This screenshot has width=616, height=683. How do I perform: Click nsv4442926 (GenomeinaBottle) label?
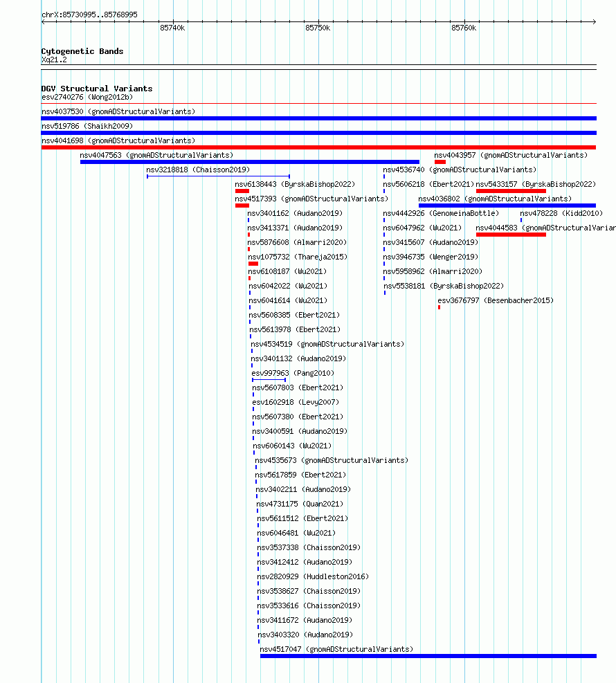[x=441, y=213]
